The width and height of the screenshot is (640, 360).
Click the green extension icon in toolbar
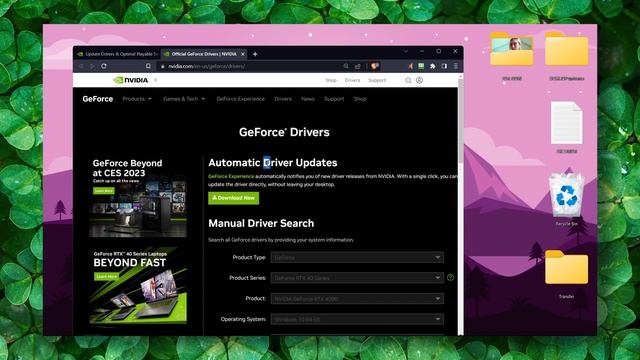pyautogui.click(x=421, y=66)
